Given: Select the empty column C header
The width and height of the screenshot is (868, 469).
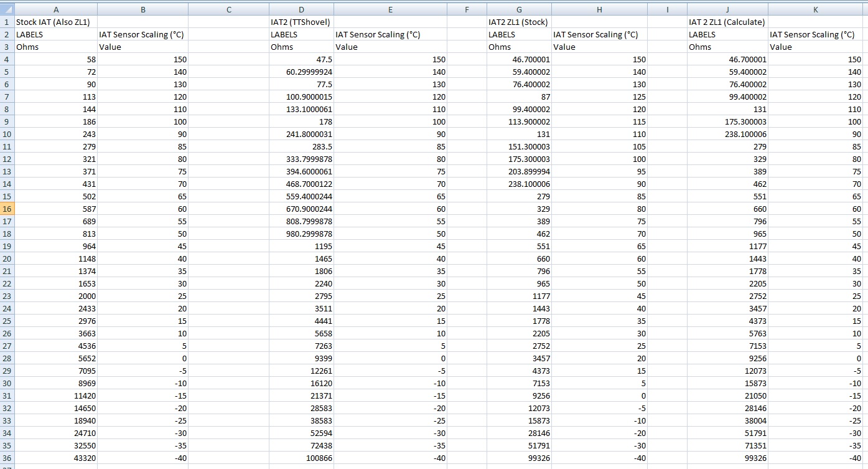Looking at the screenshot, I should (x=228, y=9).
